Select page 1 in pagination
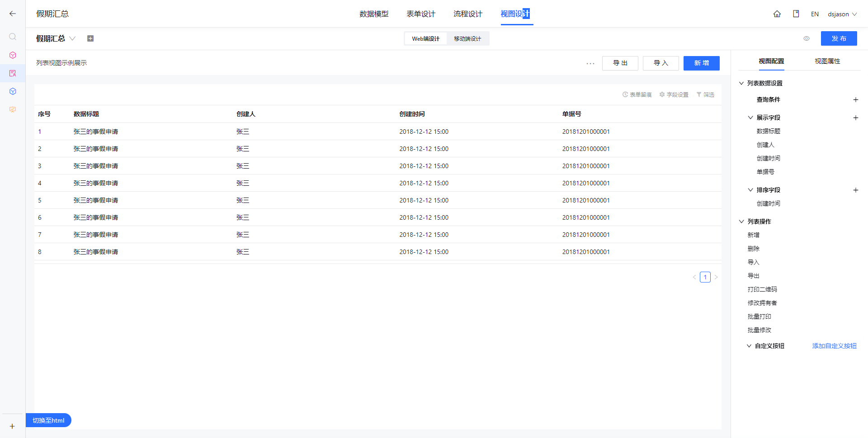 [705, 277]
